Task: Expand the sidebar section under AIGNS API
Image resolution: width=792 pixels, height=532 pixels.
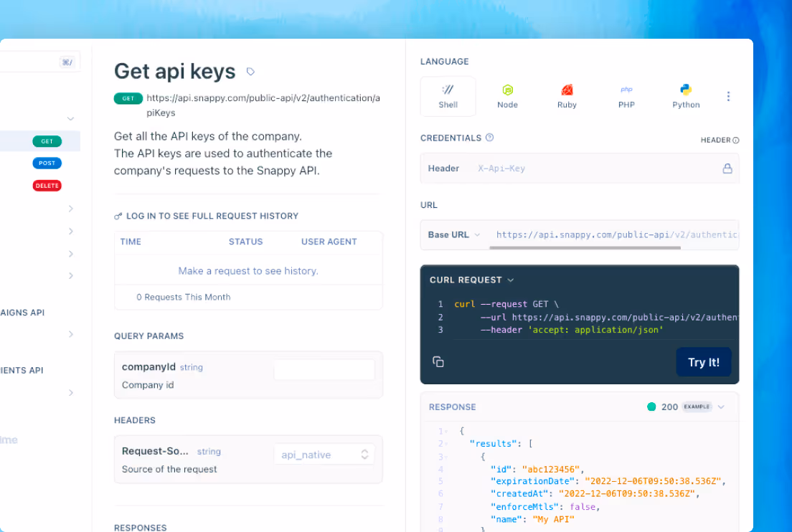Action: click(x=71, y=334)
